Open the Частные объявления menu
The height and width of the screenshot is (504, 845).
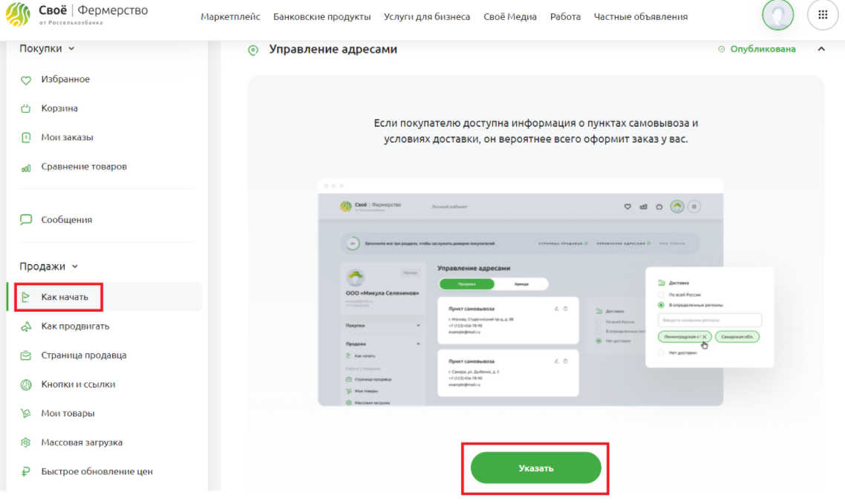[641, 16]
